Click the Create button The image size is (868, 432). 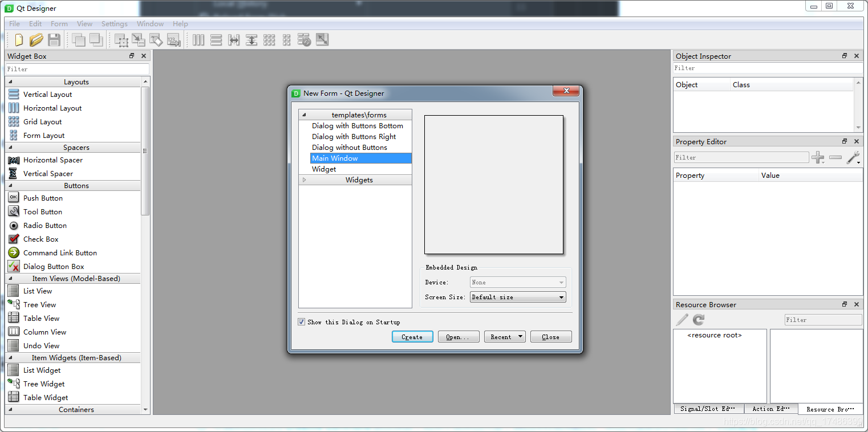pos(412,337)
